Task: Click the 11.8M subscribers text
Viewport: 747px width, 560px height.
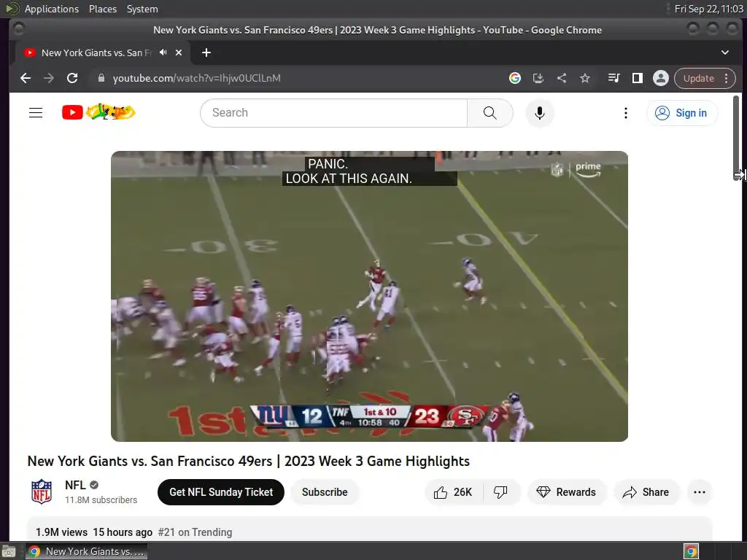Action: tap(101, 499)
